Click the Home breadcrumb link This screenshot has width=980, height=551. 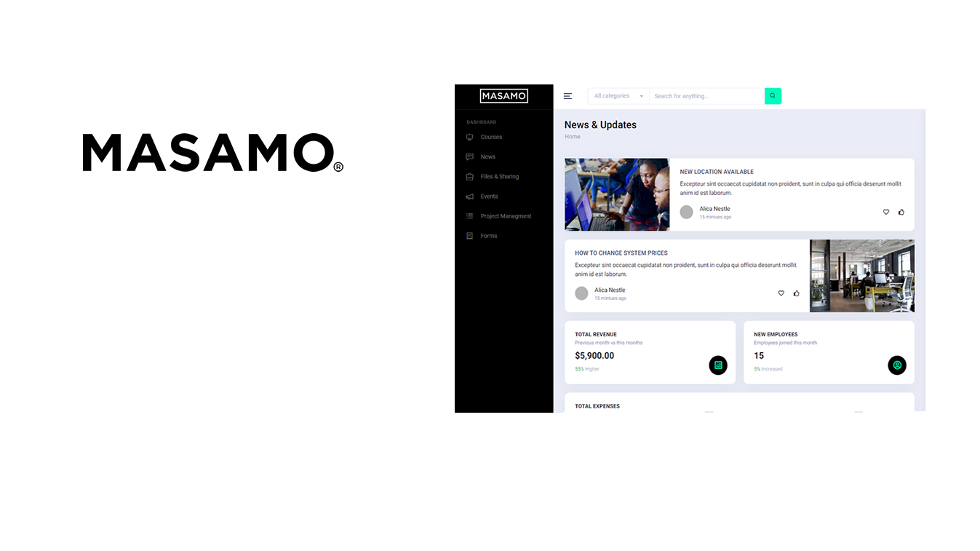click(x=573, y=137)
